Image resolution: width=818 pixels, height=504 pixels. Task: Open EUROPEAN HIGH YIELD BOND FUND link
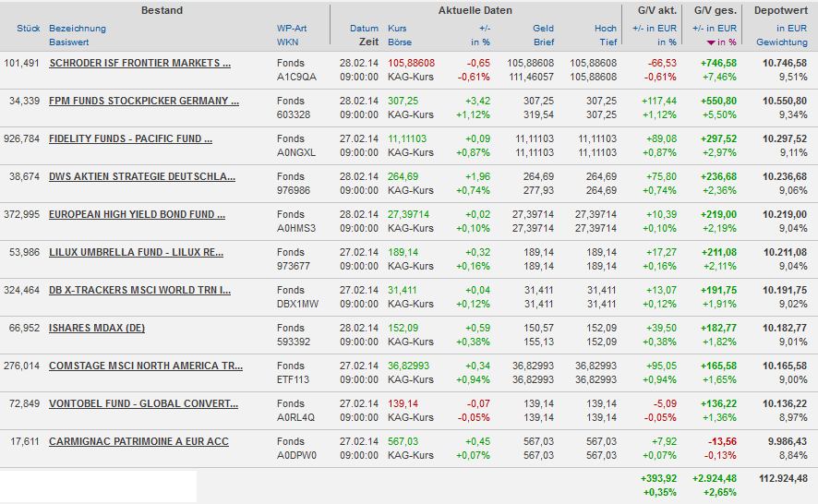click(138, 214)
